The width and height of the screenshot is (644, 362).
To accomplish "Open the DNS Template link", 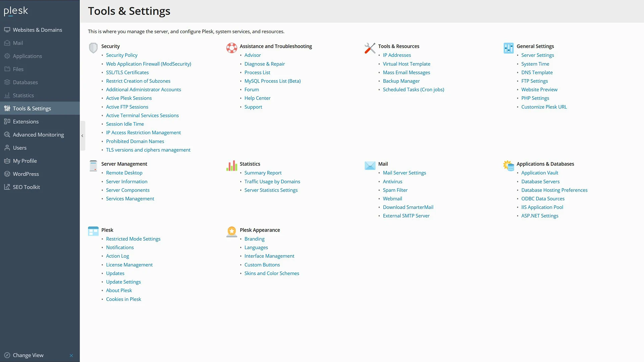I will (537, 72).
